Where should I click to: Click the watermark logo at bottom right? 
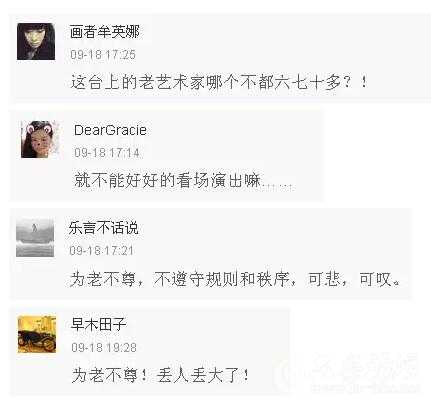pyautogui.click(x=350, y=373)
